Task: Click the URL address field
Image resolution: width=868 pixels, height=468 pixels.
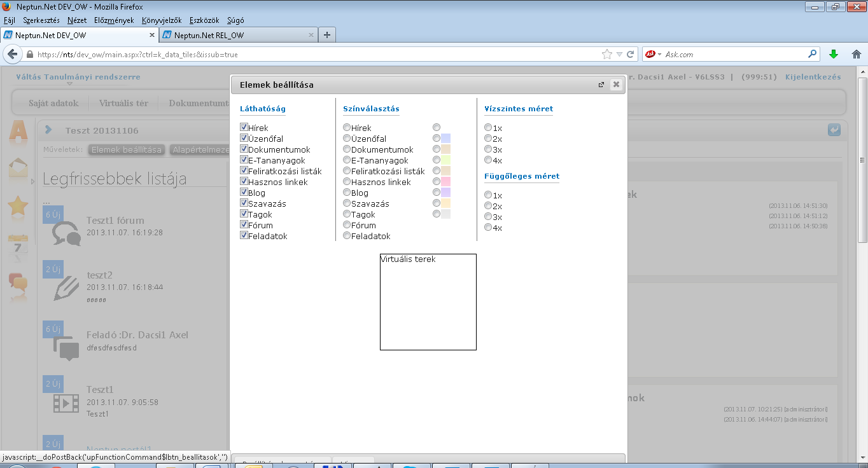Action: [x=317, y=55]
